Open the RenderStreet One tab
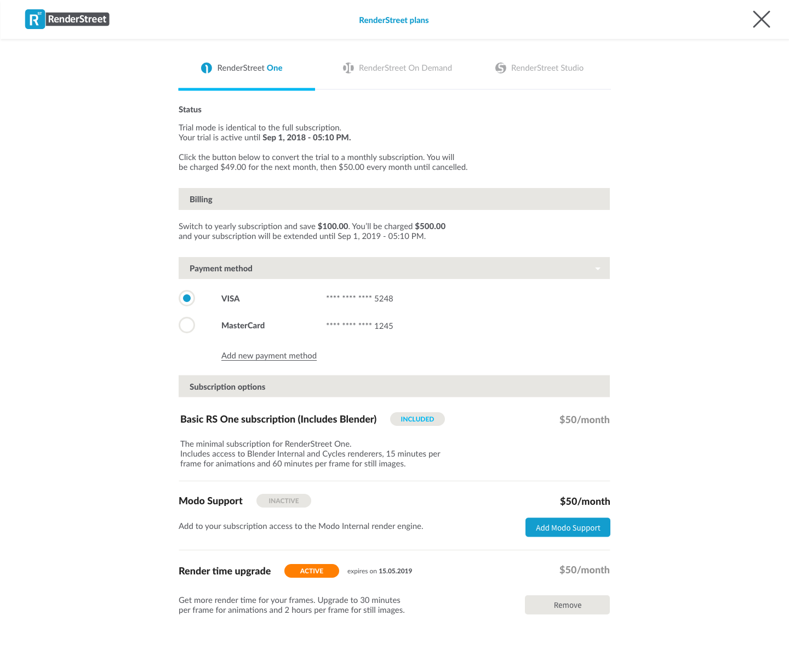The height and width of the screenshot is (672, 789). click(242, 68)
